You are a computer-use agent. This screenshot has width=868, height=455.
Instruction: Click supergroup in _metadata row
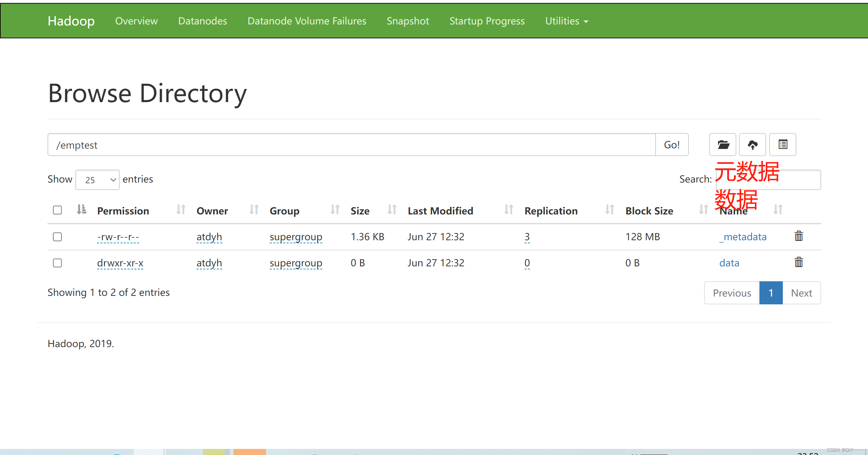click(296, 237)
